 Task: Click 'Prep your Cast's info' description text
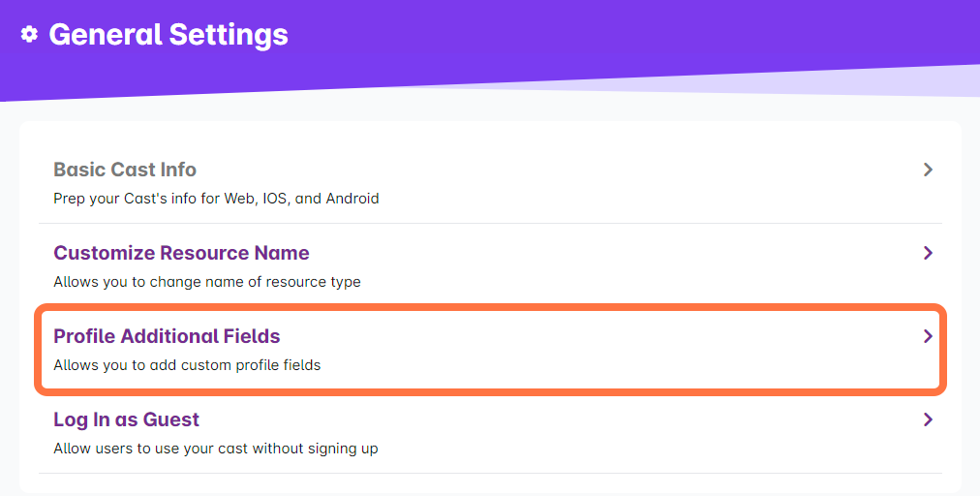[x=216, y=199]
